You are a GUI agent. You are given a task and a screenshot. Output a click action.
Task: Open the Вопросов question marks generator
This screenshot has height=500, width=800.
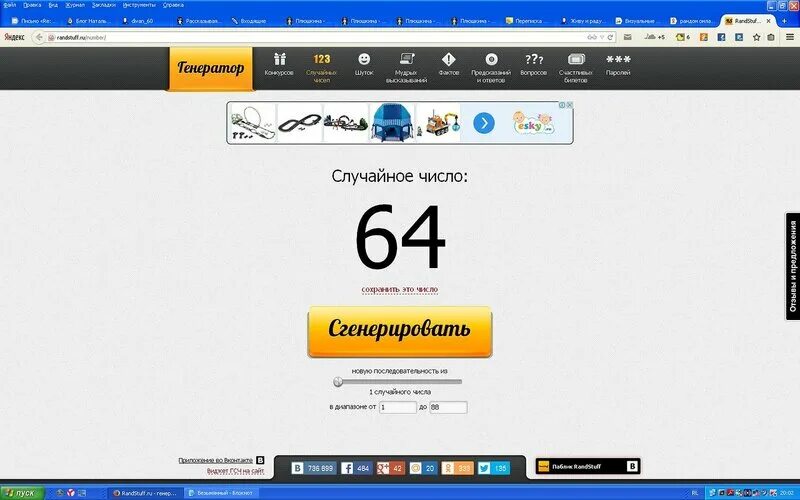[x=534, y=65]
